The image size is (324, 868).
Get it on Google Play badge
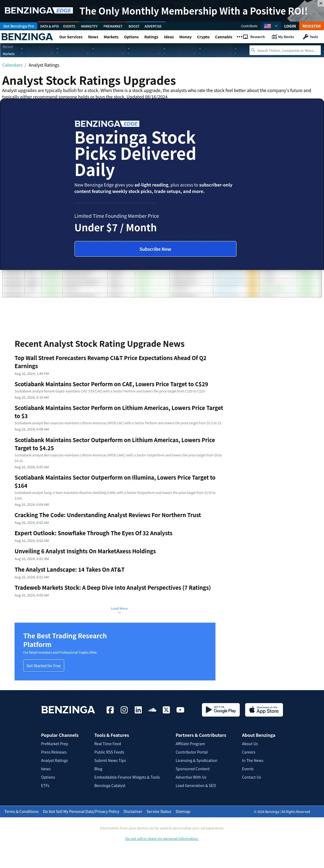pyautogui.click(x=221, y=710)
